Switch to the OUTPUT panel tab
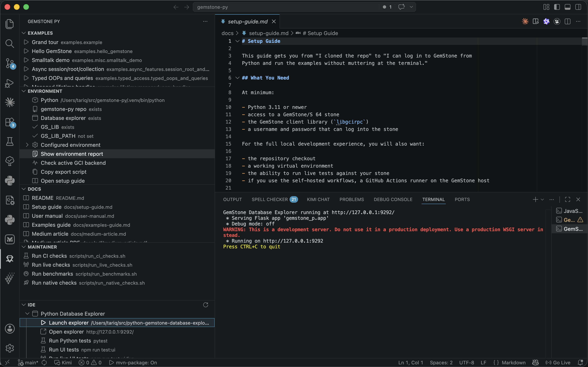 pos(232,199)
